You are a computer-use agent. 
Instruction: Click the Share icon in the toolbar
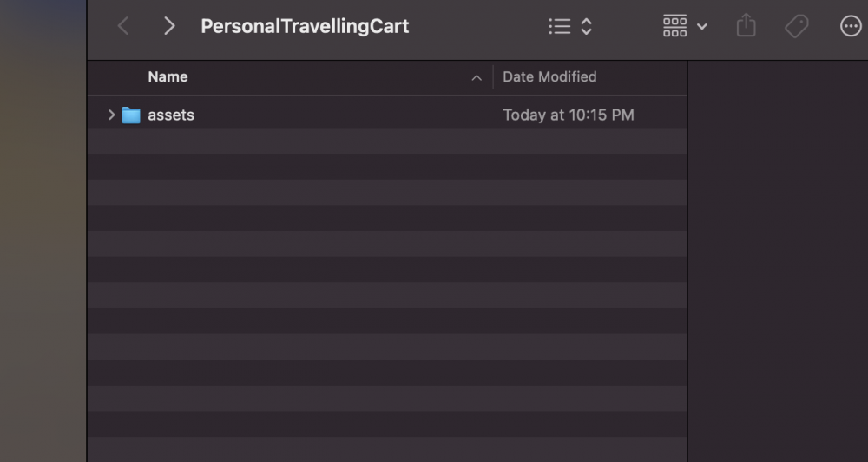point(746,27)
